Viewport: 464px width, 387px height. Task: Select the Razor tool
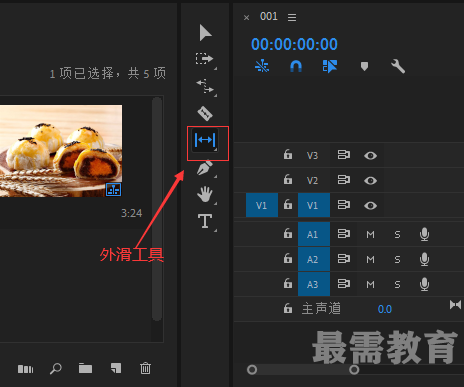point(205,113)
